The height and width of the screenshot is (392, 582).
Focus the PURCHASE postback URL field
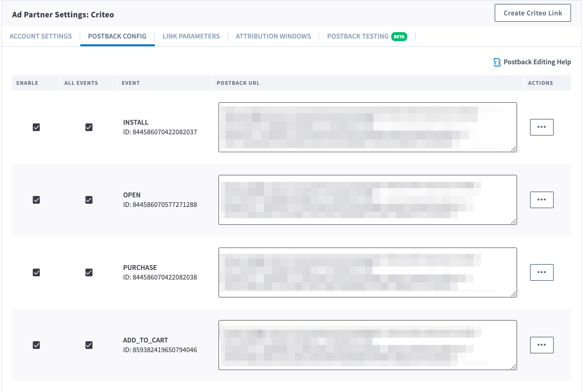pos(367,272)
